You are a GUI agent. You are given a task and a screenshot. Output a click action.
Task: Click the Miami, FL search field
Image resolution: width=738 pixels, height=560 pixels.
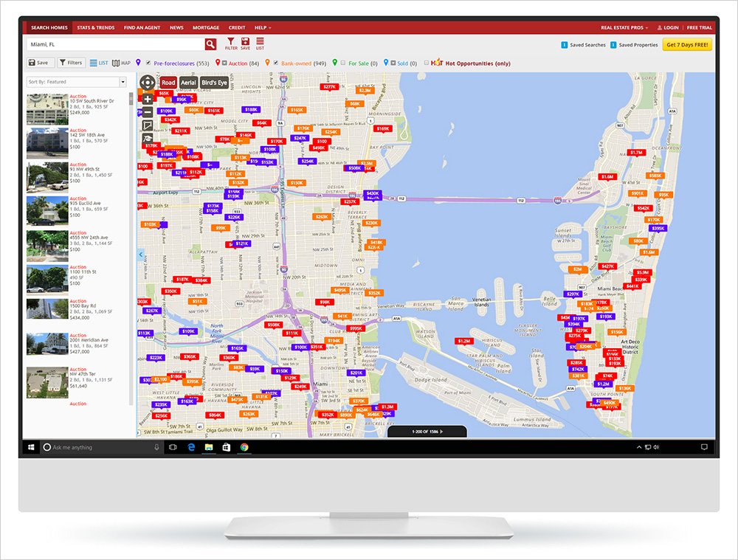point(114,45)
